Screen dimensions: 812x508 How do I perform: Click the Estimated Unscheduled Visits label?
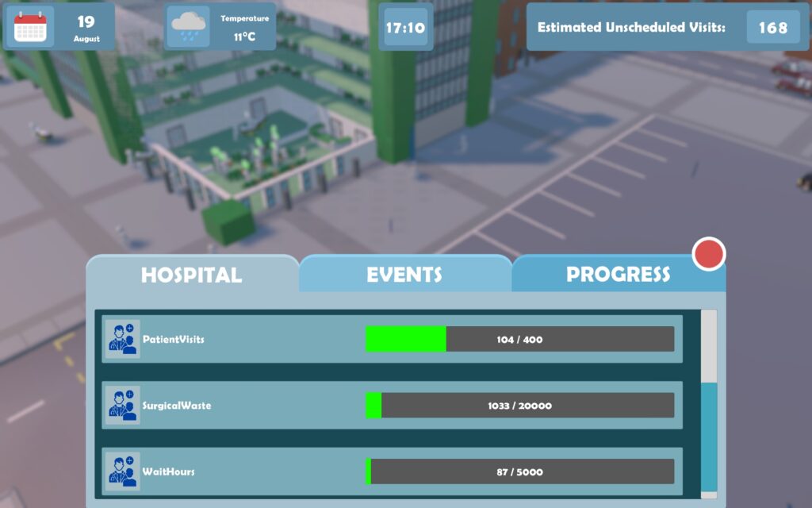coord(631,27)
